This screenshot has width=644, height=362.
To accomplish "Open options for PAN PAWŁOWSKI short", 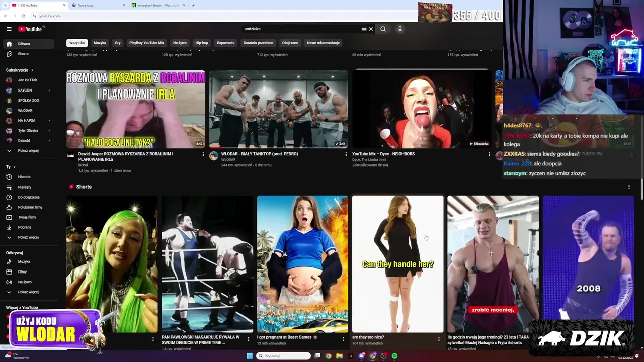I will pyautogui.click(x=248, y=339).
